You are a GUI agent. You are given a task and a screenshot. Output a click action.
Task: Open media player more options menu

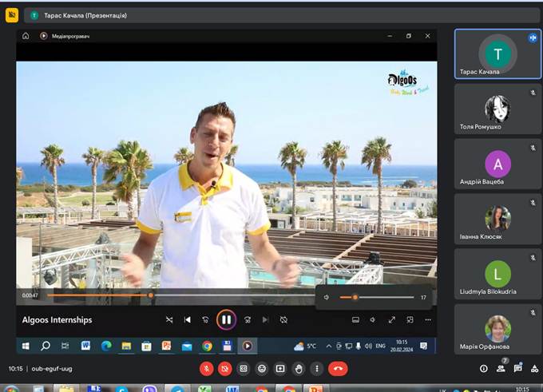[428, 319]
